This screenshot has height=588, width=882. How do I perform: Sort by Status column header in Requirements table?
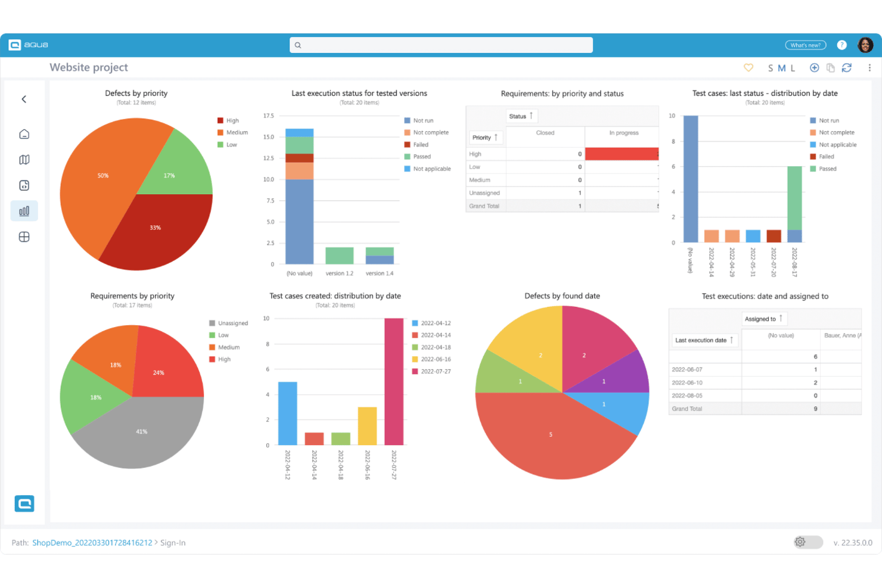(521, 116)
